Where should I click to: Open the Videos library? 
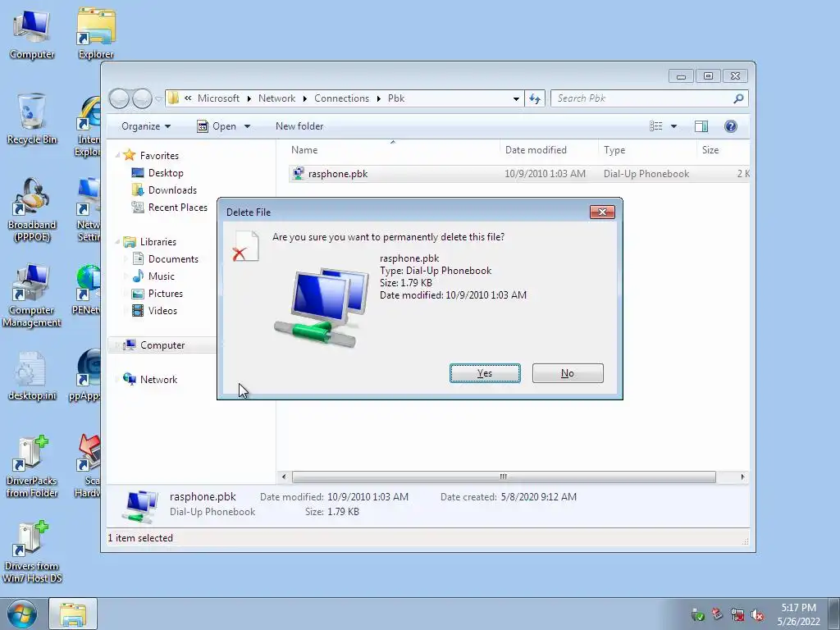[x=162, y=311]
